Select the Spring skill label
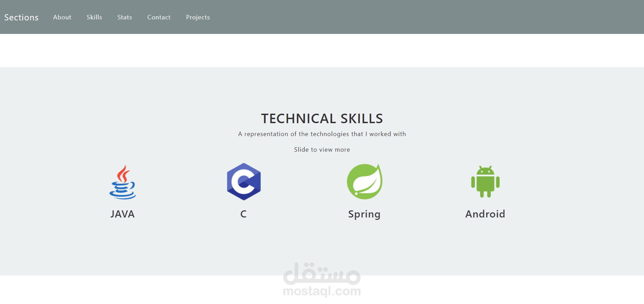 [364, 214]
